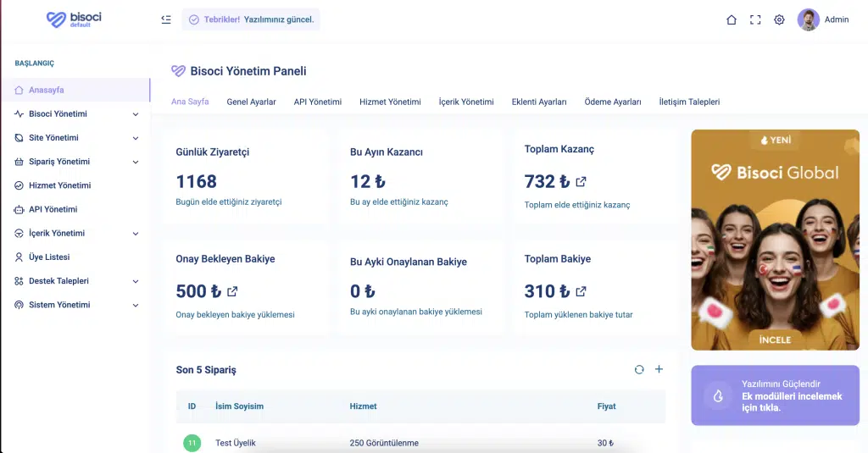
Task: Click the Admin profile avatar
Action: coord(808,20)
